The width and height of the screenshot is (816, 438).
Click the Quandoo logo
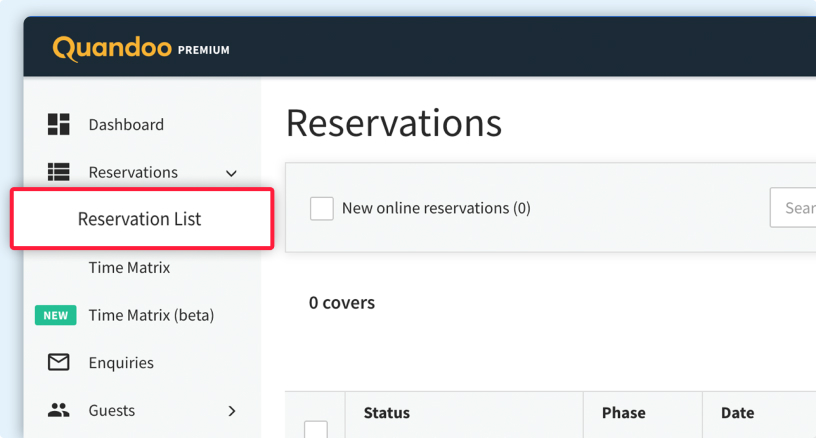point(112,48)
